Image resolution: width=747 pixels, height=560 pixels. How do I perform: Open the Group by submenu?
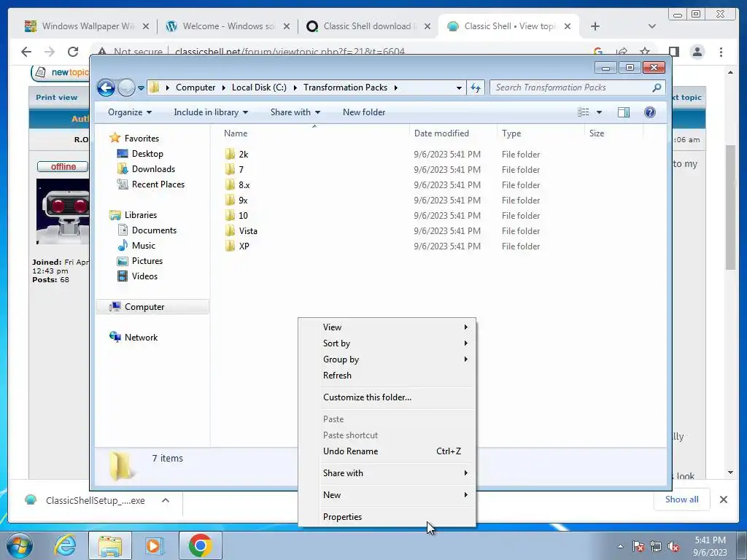(387, 359)
